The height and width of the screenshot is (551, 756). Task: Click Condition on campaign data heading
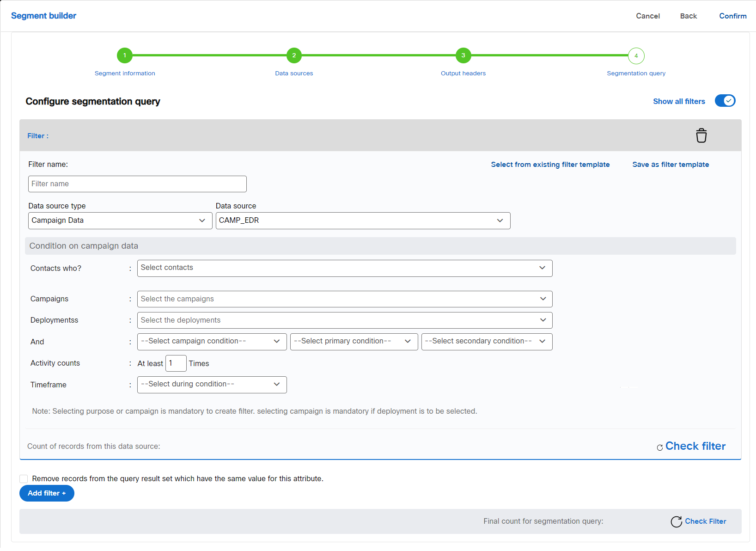(x=84, y=246)
